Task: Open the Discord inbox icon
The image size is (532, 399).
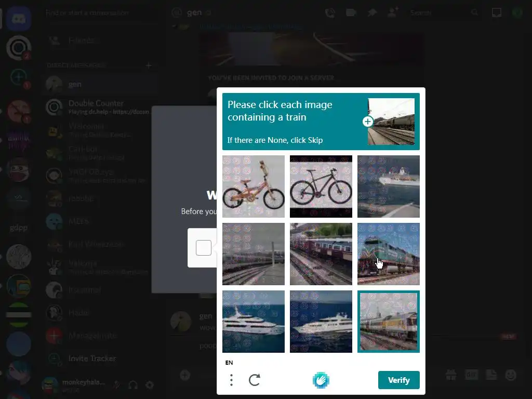Action: pyautogui.click(x=496, y=13)
